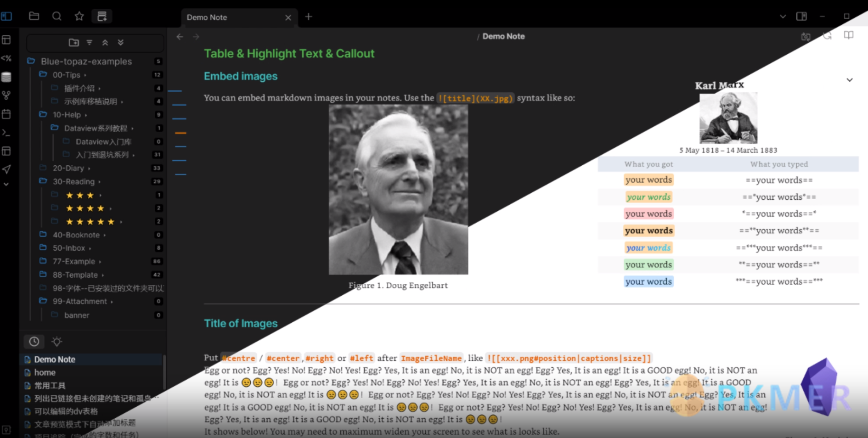
Task: Click the red-highlighted 'your words' cell
Action: 648,213
